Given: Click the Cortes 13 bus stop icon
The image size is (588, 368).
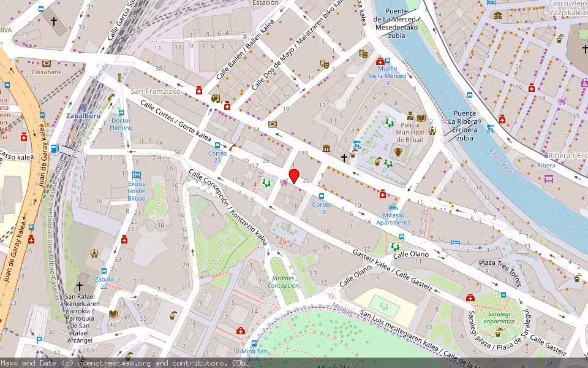Looking at the screenshot, I should [322, 196].
